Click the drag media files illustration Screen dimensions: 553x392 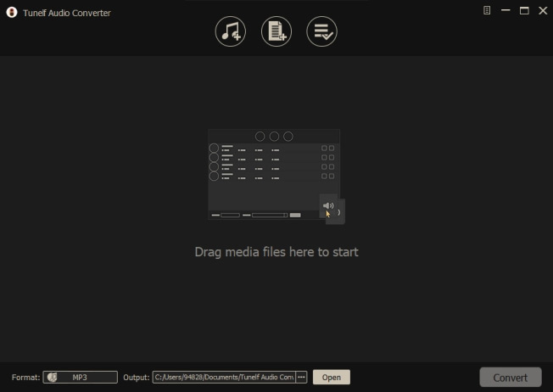pos(276,176)
